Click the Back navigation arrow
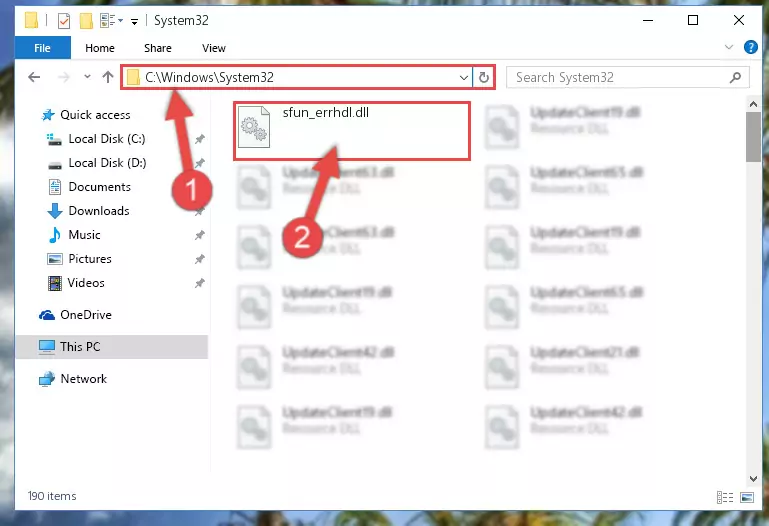769x526 pixels. click(34, 77)
